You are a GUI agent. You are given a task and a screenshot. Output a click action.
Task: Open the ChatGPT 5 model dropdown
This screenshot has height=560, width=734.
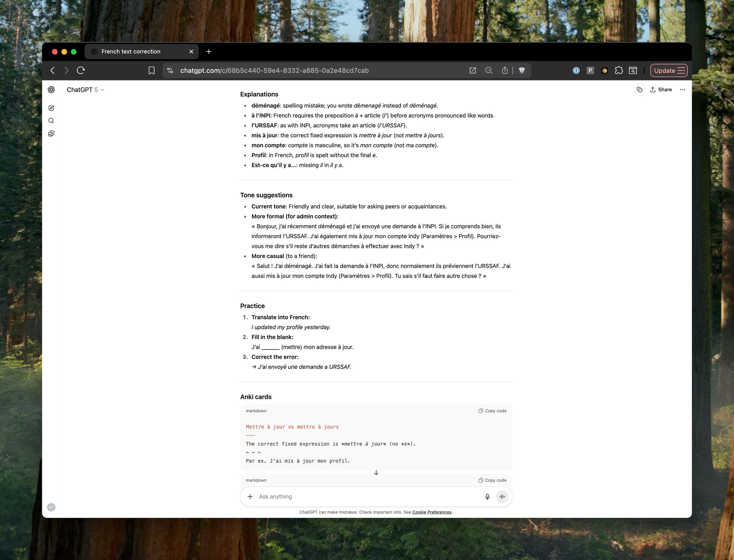(x=85, y=90)
